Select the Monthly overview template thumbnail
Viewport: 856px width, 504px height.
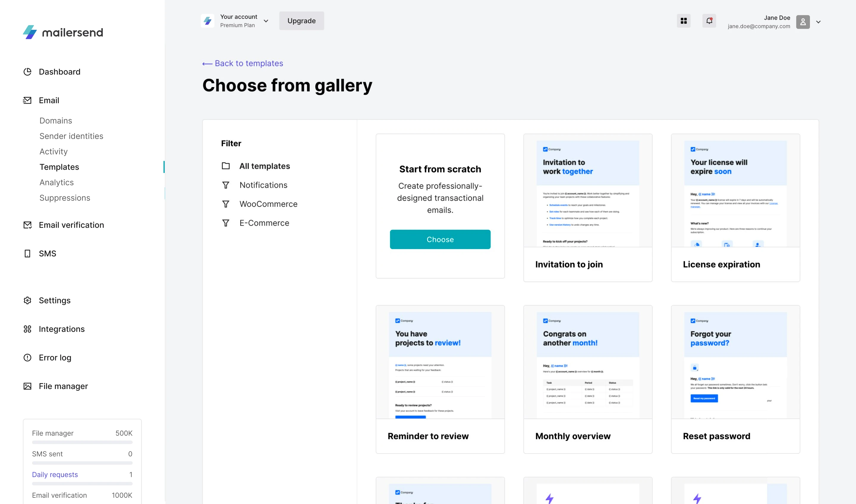click(x=588, y=362)
